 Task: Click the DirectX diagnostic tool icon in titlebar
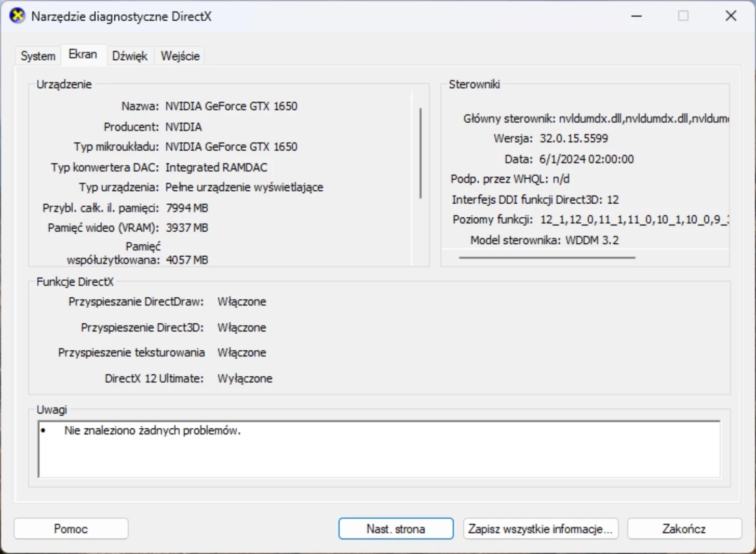click(x=16, y=16)
